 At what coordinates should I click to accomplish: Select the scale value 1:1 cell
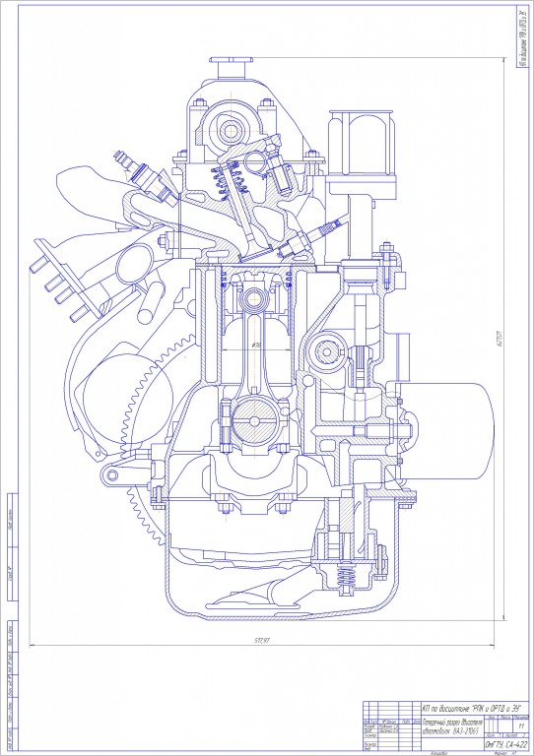(520, 725)
